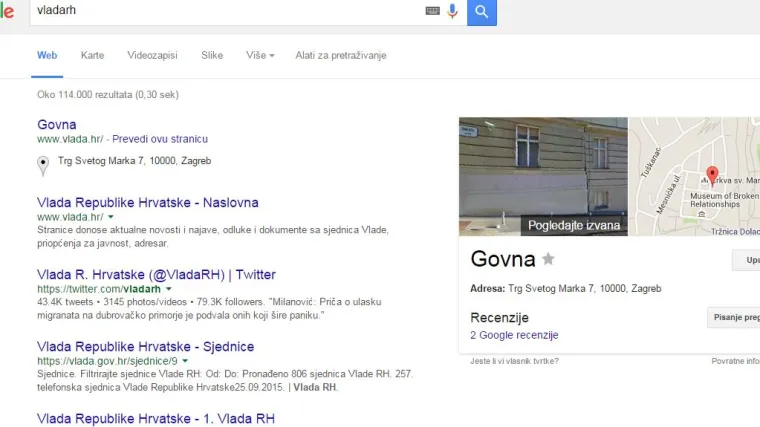Click the Adresa line in knowledge panel
The image size is (760, 427).
[566, 288]
